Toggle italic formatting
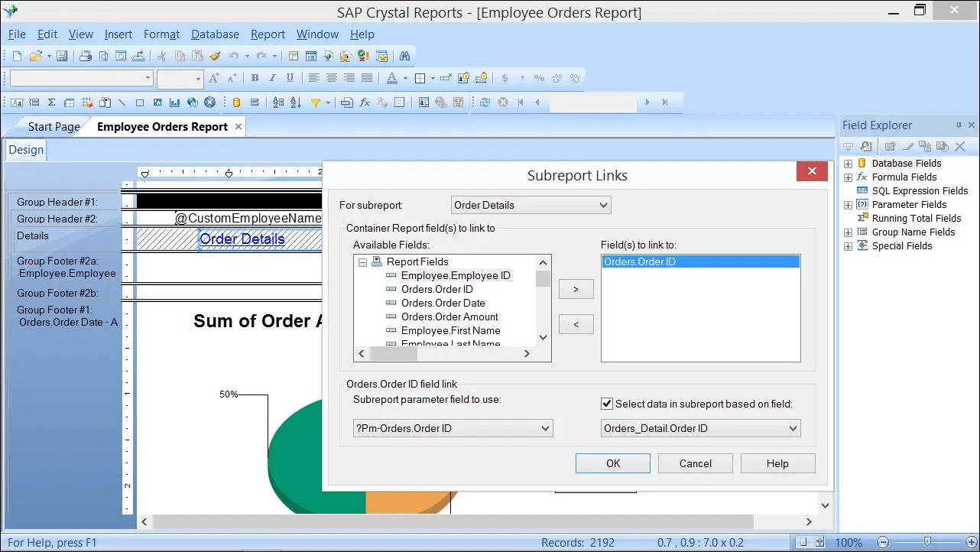This screenshot has height=552, width=980. tap(272, 78)
